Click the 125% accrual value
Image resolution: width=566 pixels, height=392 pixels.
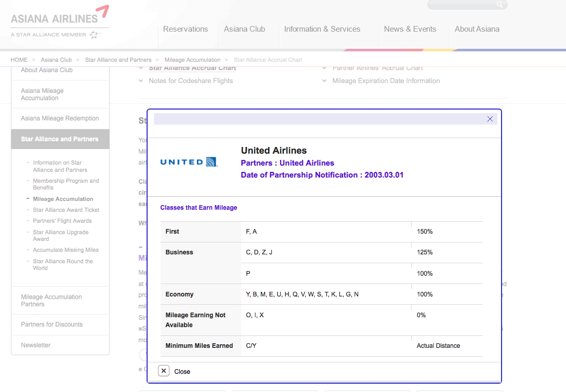point(425,252)
